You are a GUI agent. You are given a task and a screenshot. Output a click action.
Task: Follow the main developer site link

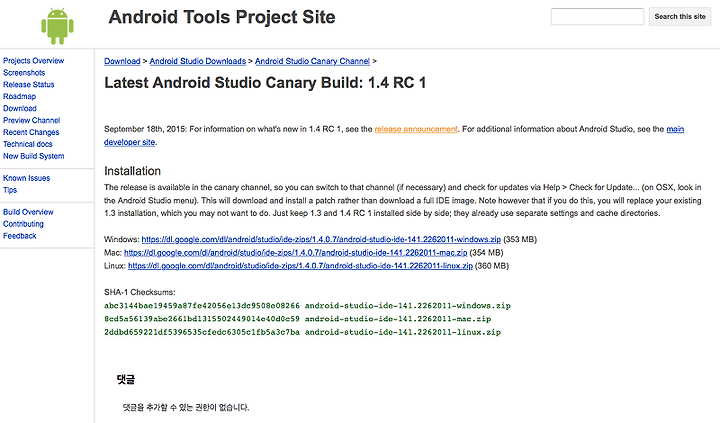coord(129,142)
